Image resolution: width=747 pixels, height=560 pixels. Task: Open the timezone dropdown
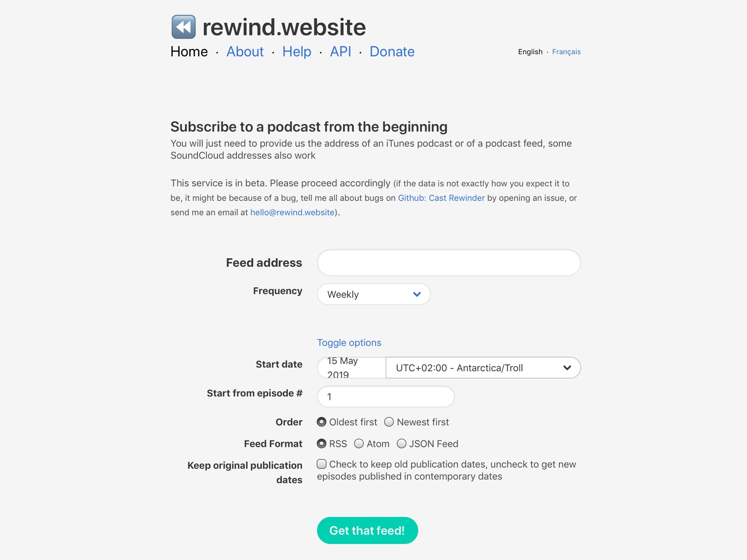coord(483,368)
